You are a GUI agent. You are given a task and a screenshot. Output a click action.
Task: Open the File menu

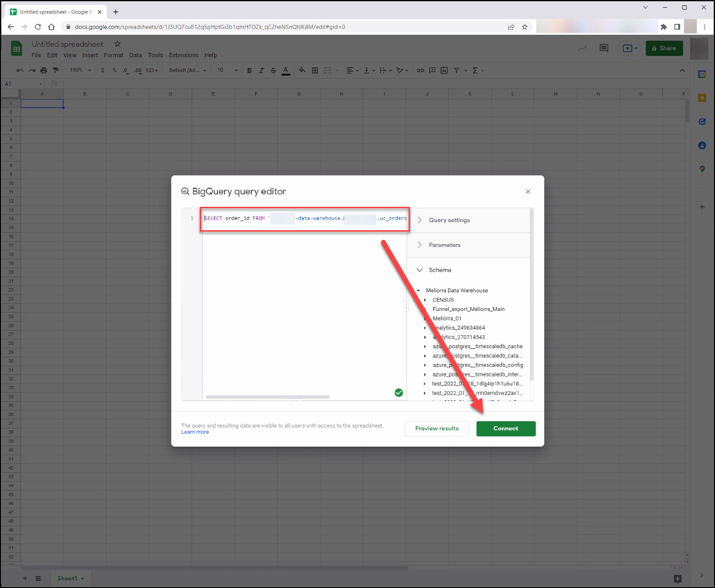point(36,55)
